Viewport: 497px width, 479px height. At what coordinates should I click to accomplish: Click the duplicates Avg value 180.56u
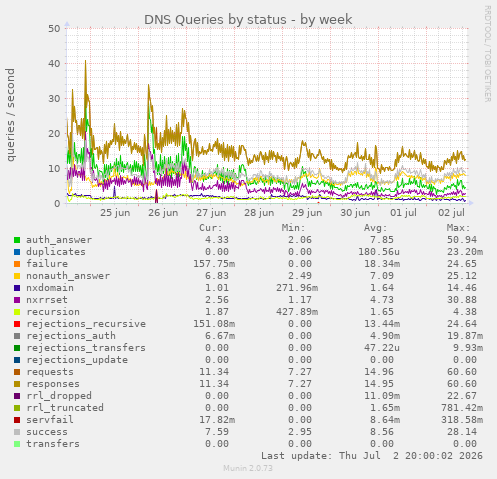point(379,252)
